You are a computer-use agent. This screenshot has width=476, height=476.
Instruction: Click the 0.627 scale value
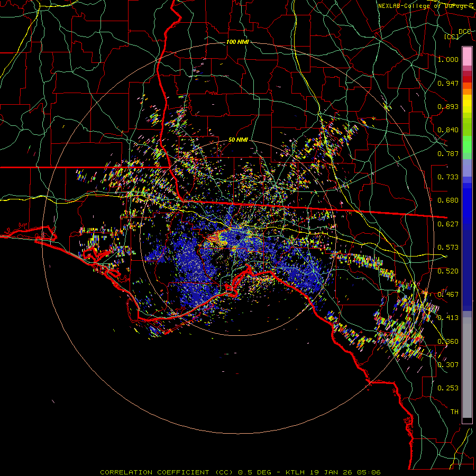pos(448,224)
